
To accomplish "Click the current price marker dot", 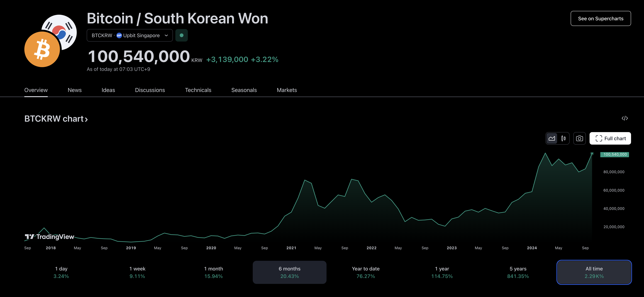I will tap(592, 153).
